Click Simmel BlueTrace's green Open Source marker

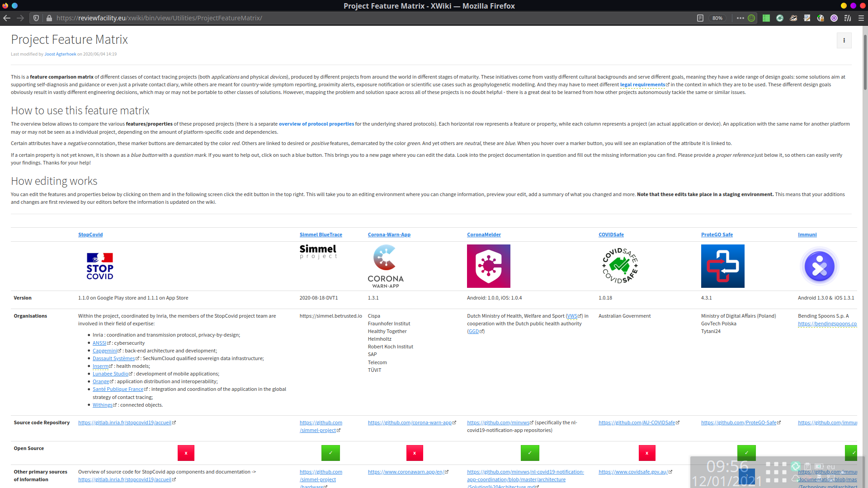point(330,453)
